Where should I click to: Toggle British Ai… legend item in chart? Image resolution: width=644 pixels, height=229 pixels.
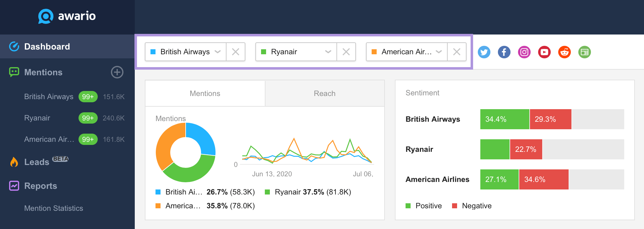(x=205, y=192)
